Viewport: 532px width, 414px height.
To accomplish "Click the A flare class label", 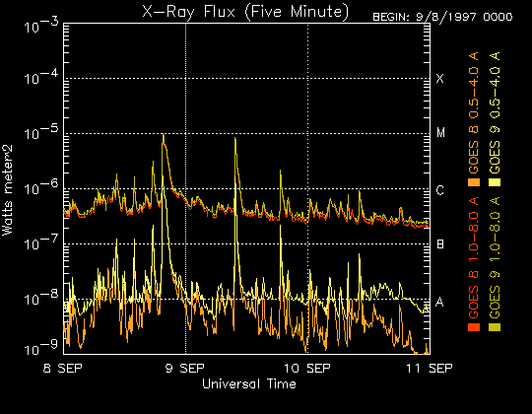I will coord(439,302).
